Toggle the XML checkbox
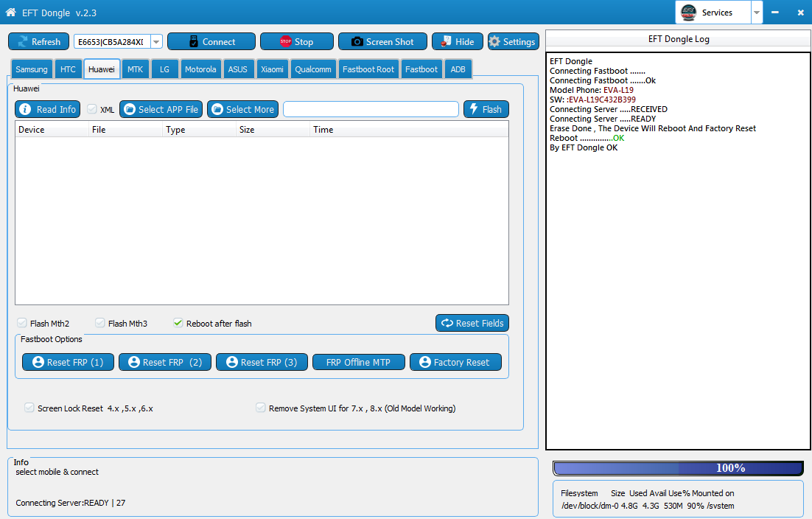812x519 pixels. [91, 109]
